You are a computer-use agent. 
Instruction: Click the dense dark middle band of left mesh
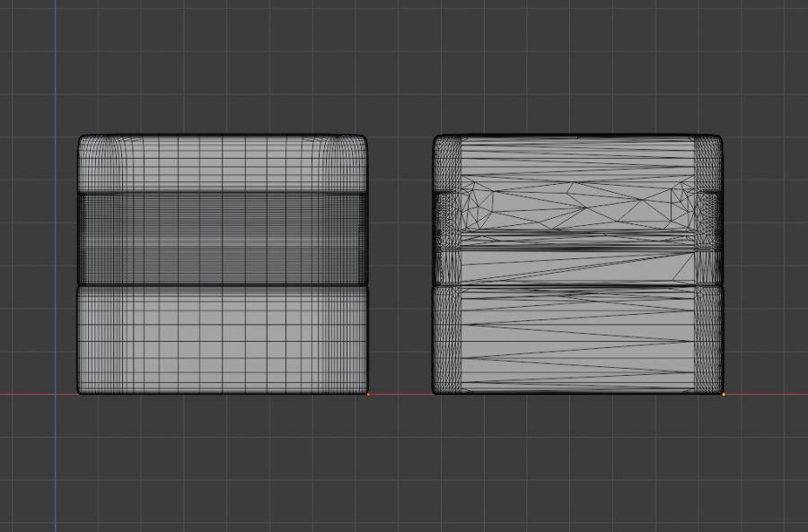223,238
